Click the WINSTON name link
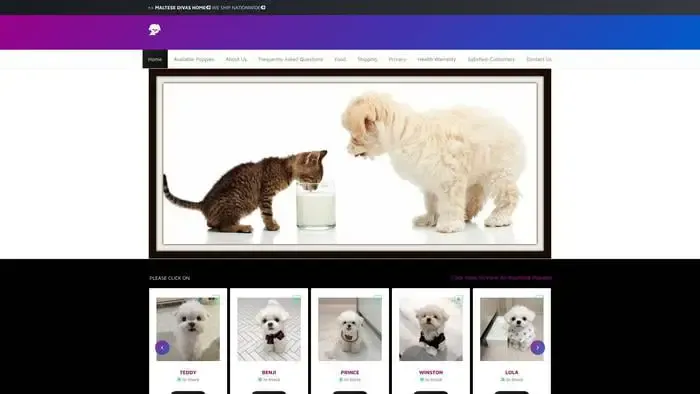Screen dimensions: 700x394 click(x=431, y=372)
